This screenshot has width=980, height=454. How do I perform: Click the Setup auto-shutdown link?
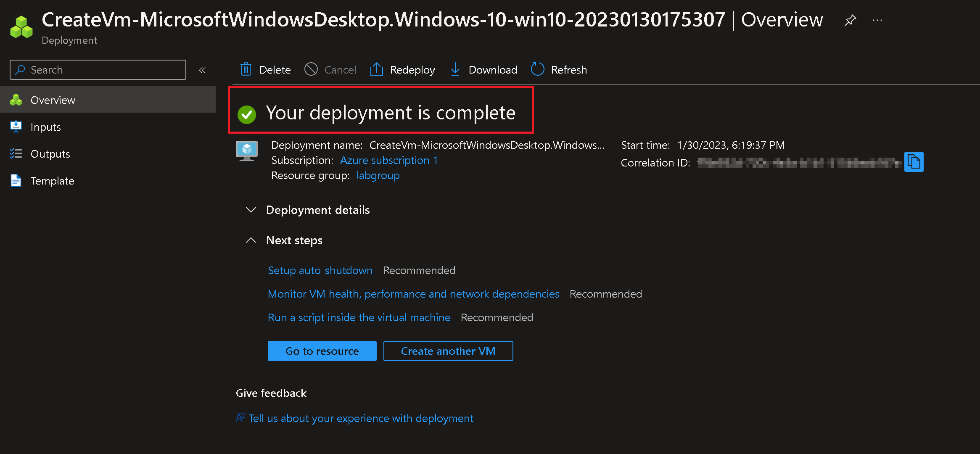click(x=320, y=270)
